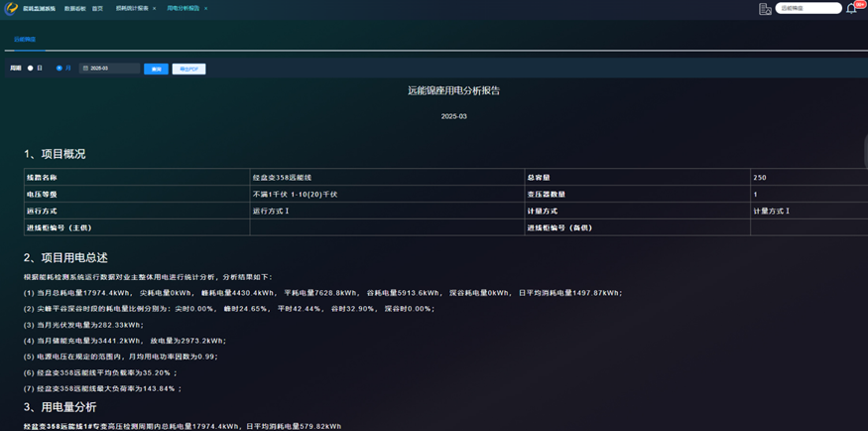
Task: Open the 数据看板 menu
Action: pos(74,8)
